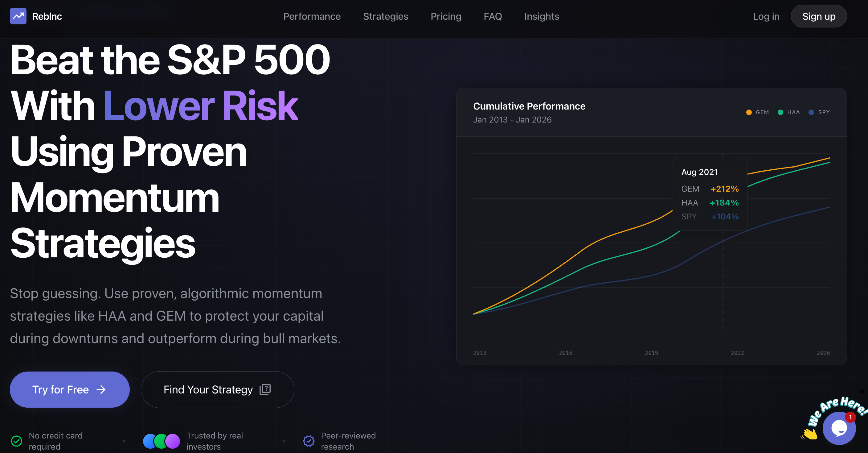Click the Log in link
The height and width of the screenshot is (453, 868).
tap(766, 16)
